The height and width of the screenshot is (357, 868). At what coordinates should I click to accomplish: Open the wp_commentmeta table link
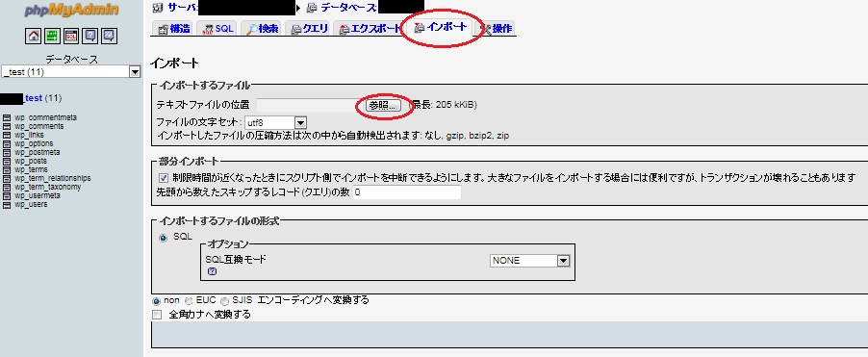[x=45, y=118]
